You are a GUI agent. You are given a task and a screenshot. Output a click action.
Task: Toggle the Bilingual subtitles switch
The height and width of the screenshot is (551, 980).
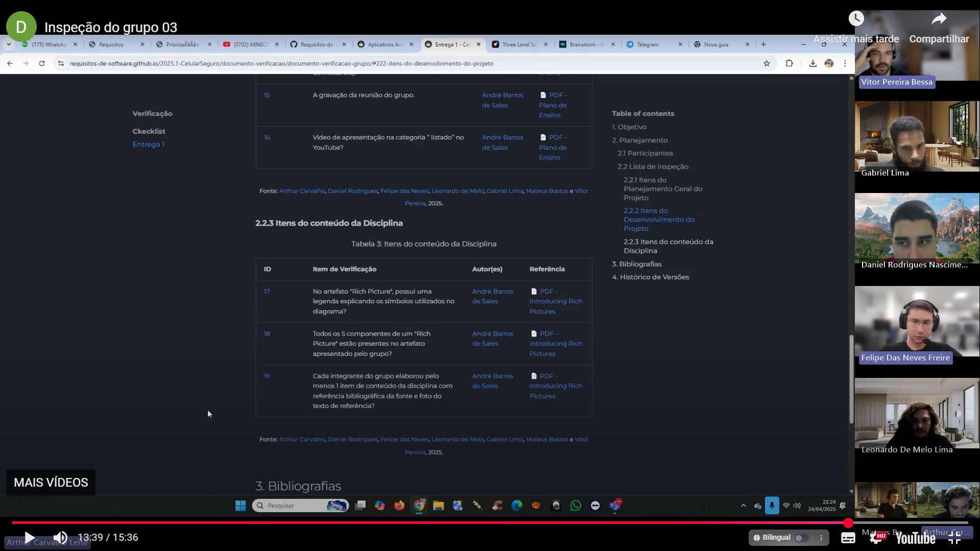(801, 538)
